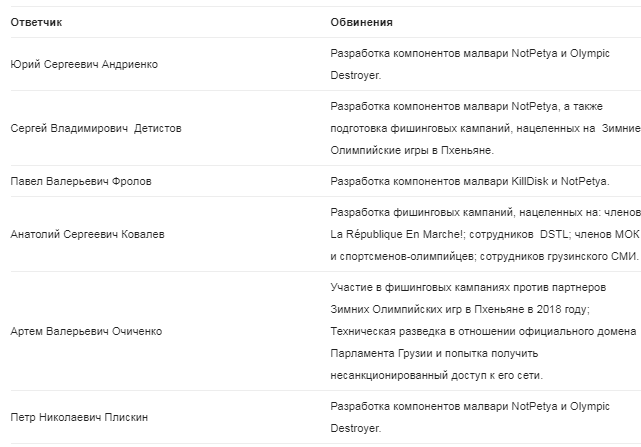Click the спортсменов-олимпийцев; сотрудников грузинского СМИ line

484,256
